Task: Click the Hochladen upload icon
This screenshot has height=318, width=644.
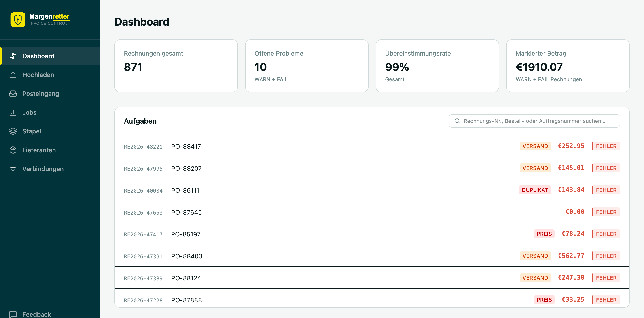Action: click(13, 75)
